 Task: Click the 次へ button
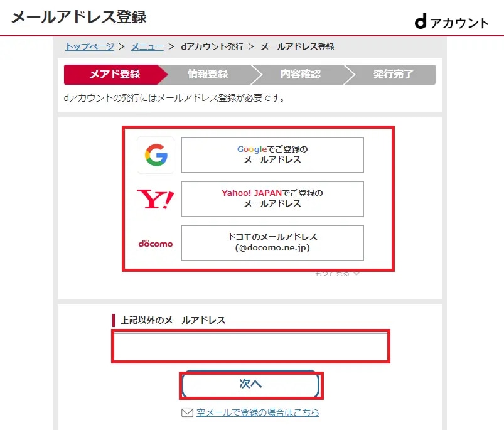point(250,384)
